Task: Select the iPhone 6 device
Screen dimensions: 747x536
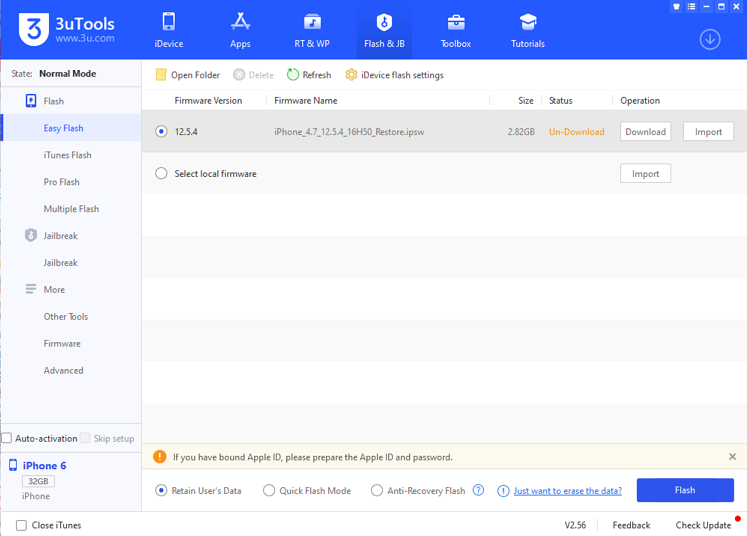Action: 44,465
